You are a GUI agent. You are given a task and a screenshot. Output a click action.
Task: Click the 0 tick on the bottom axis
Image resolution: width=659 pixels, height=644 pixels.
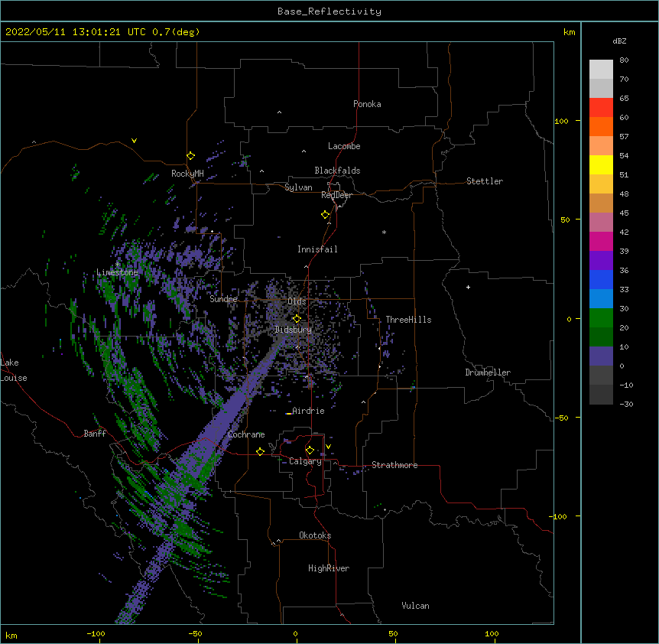(x=295, y=633)
